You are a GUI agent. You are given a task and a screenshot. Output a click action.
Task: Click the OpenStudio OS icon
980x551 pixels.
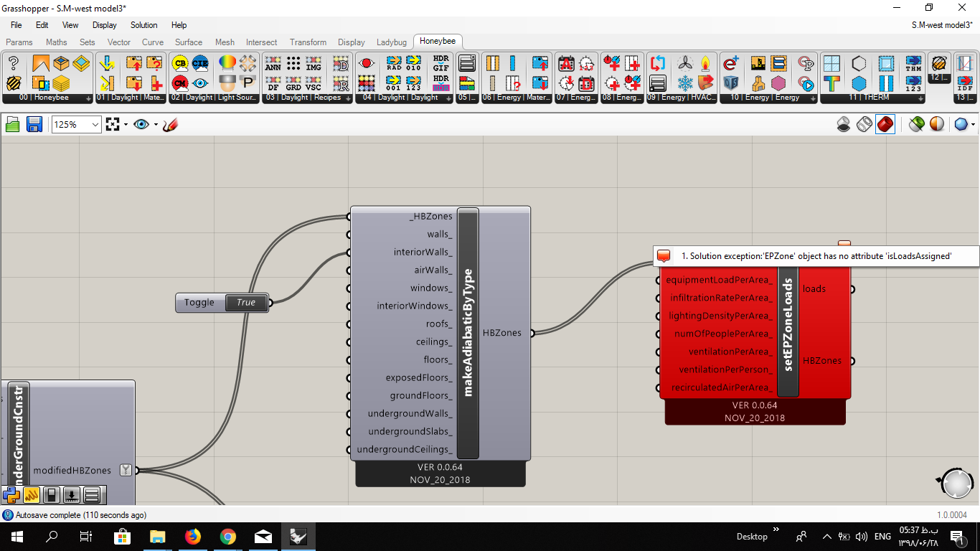(730, 83)
